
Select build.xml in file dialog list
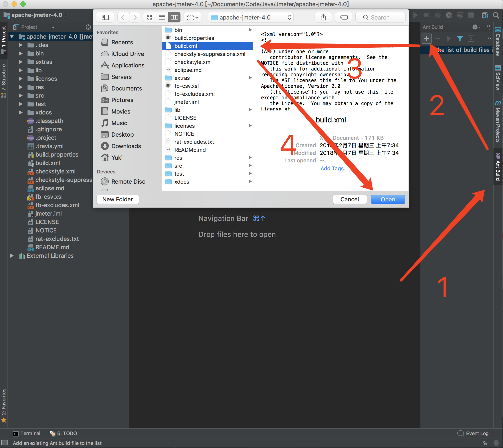[207, 46]
